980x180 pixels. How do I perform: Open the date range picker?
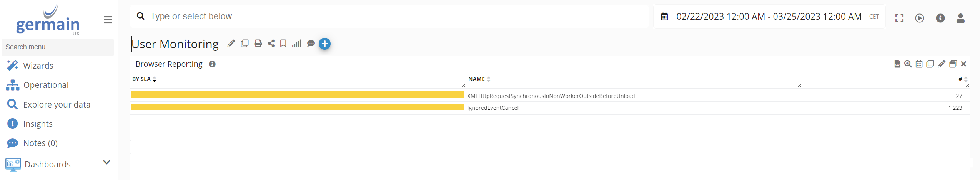pos(768,17)
